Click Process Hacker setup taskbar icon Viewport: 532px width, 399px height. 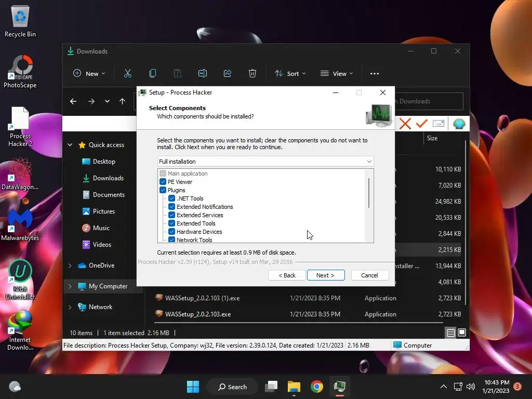339,387
